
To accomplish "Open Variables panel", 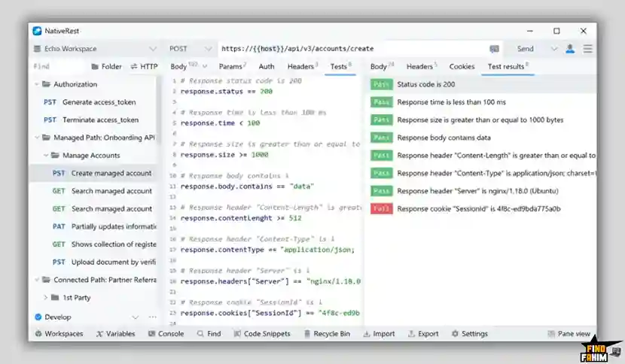I will coord(116,334).
